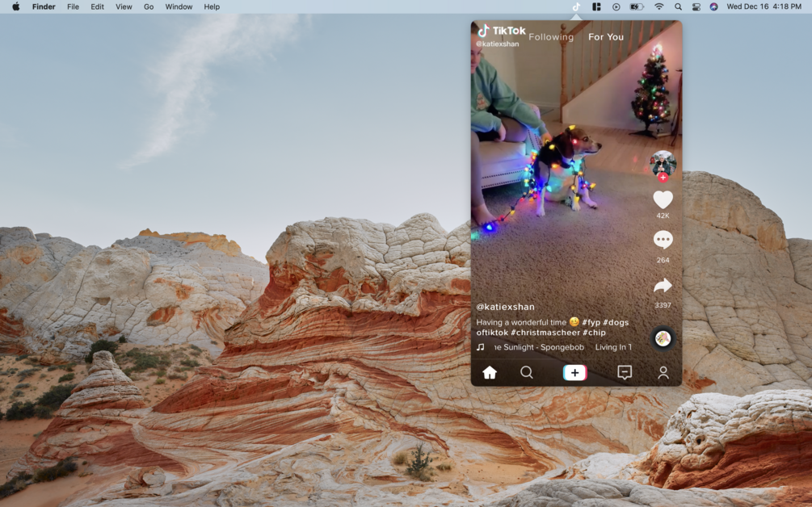Open the spinning sound disc

click(663, 339)
